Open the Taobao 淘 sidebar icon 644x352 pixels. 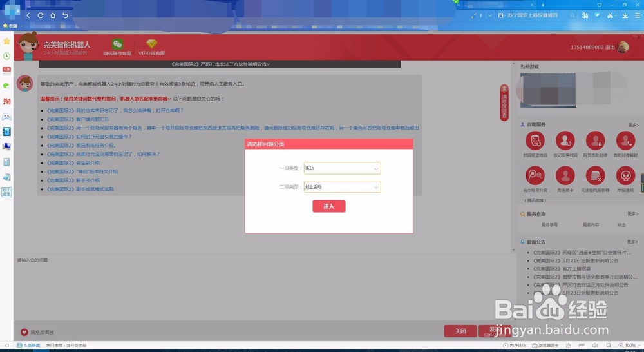6,102
